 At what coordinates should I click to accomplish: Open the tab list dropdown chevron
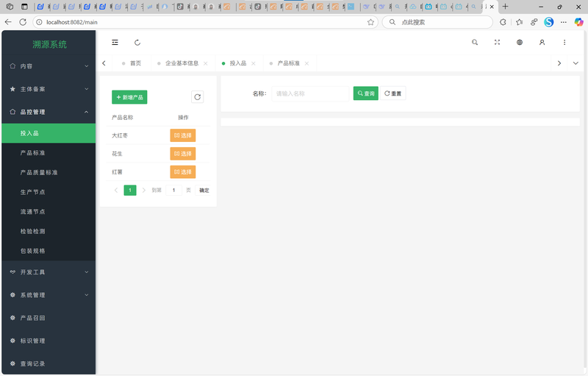coord(576,63)
